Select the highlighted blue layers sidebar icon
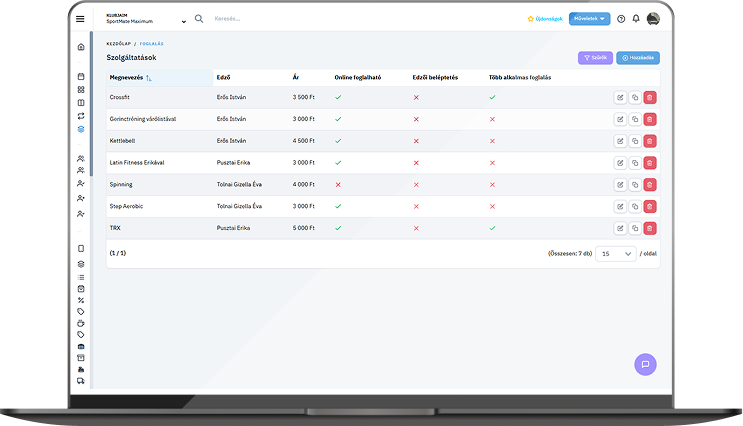Viewport: 743px width, 426px height. point(81,129)
